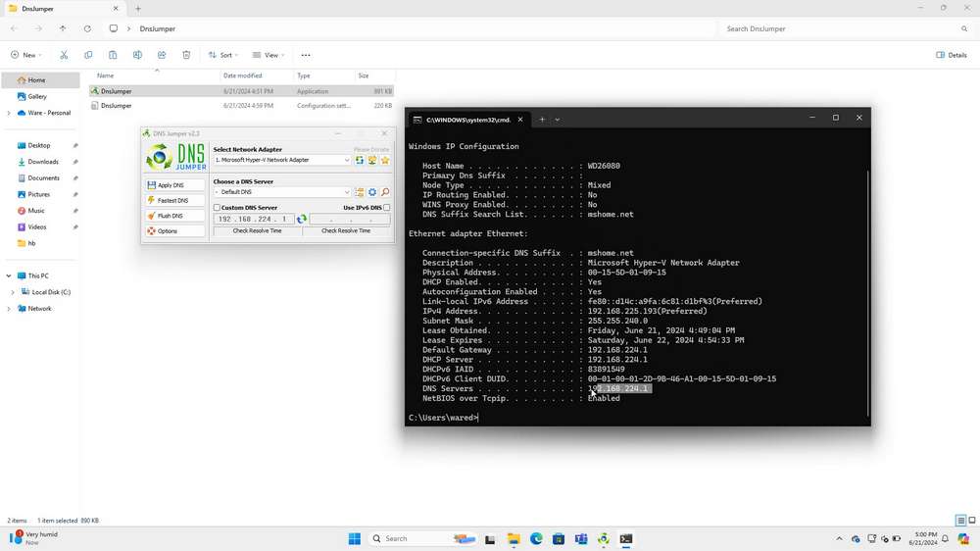Sort files by the Type column header
Image resolution: width=980 pixels, height=551 pixels.
(x=304, y=75)
